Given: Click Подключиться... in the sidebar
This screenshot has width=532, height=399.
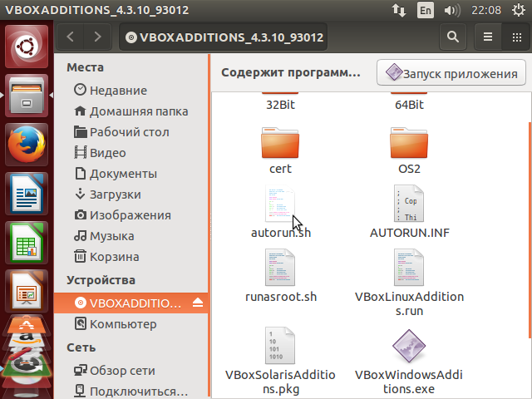Looking at the screenshot, I should pos(131,392).
